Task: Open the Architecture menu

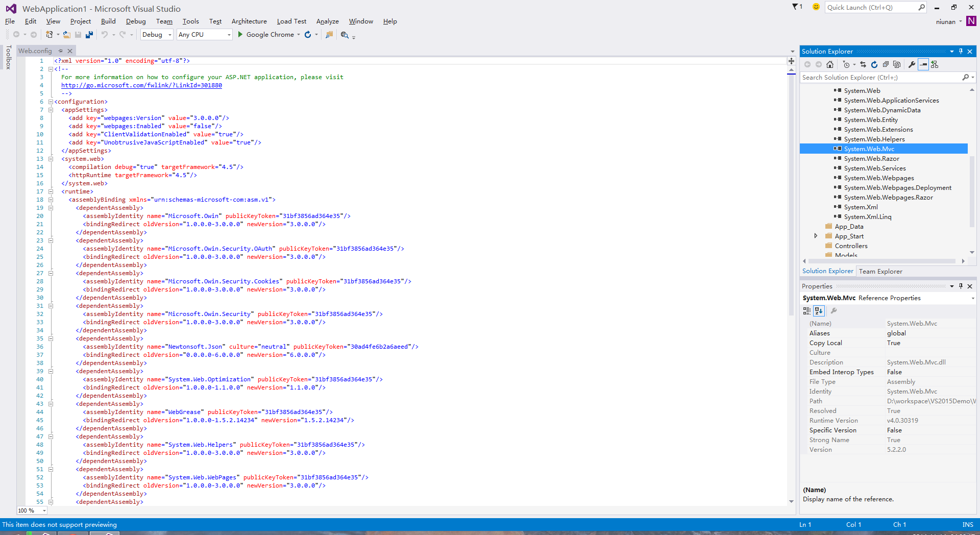Action: (x=249, y=21)
